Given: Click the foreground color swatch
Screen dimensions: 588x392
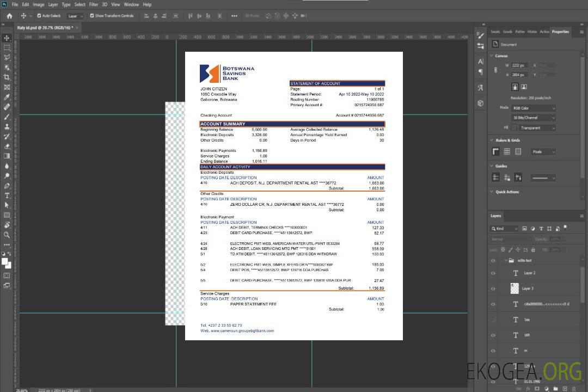Looking at the screenshot, I should coord(5,262).
